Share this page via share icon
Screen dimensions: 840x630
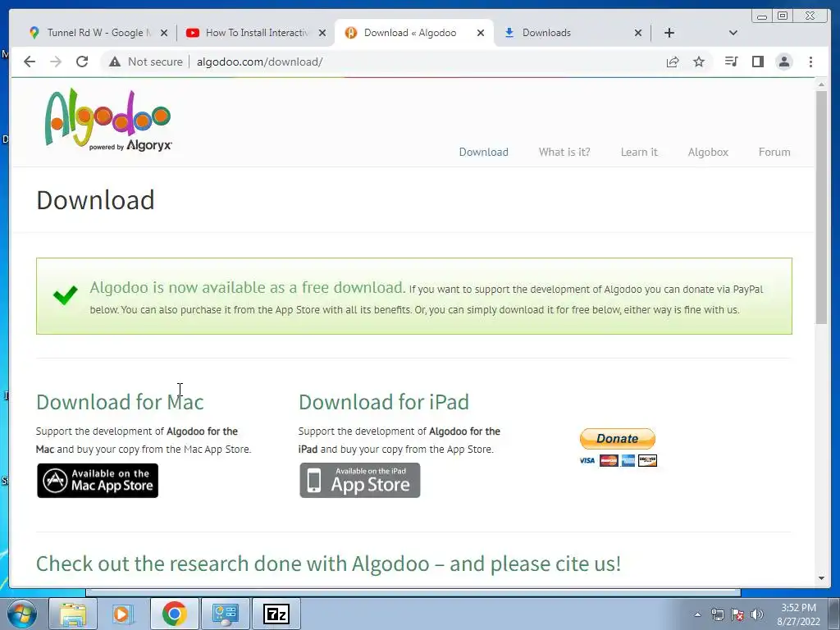tap(673, 62)
